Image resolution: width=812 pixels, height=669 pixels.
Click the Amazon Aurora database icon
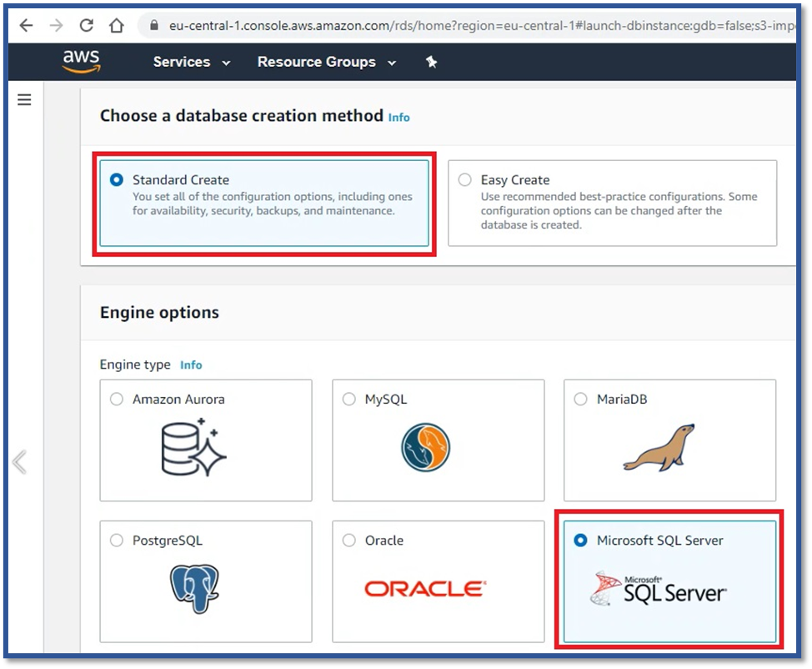pos(193,448)
